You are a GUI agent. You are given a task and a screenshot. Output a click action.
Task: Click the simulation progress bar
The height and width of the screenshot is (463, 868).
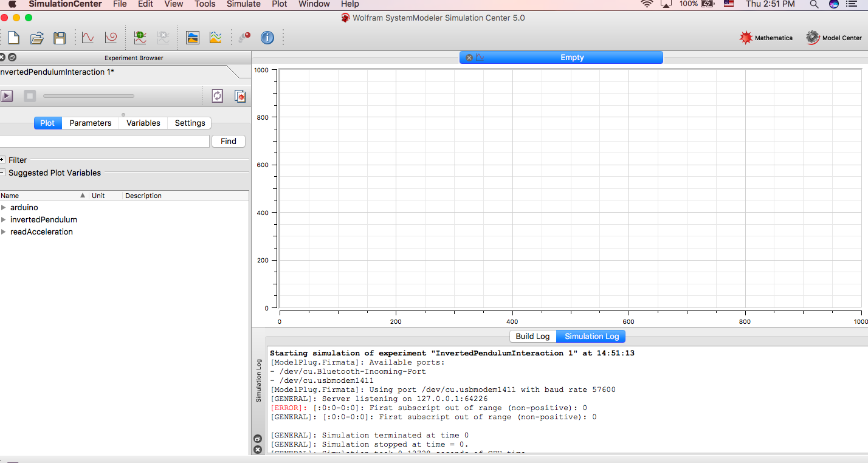[89, 96]
